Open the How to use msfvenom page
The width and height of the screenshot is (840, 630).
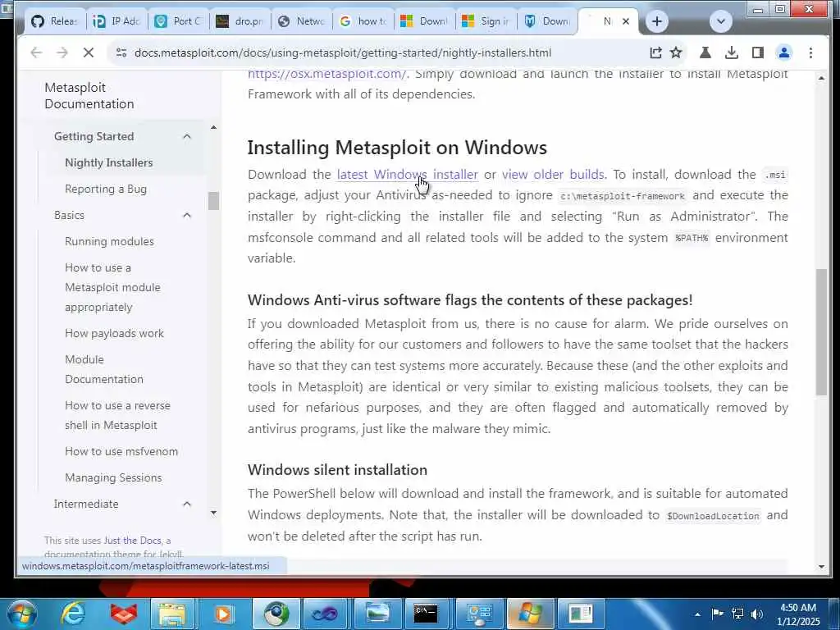click(121, 452)
